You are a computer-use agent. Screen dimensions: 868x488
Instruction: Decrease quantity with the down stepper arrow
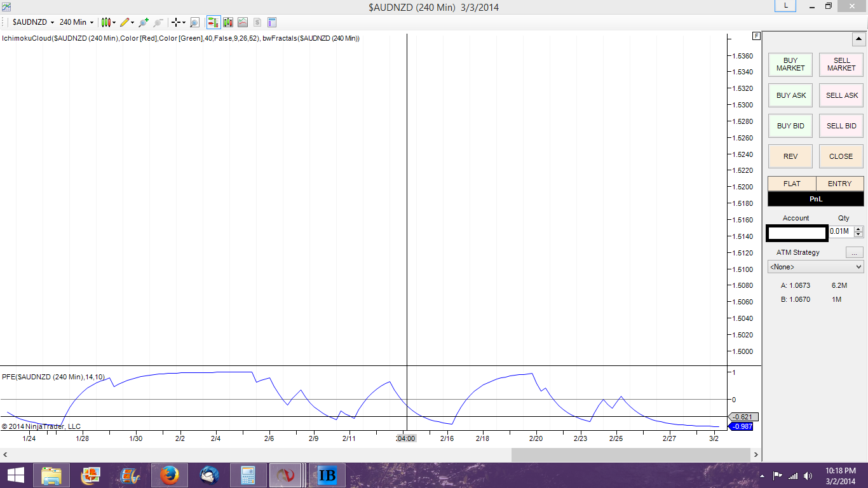pyautogui.click(x=858, y=234)
